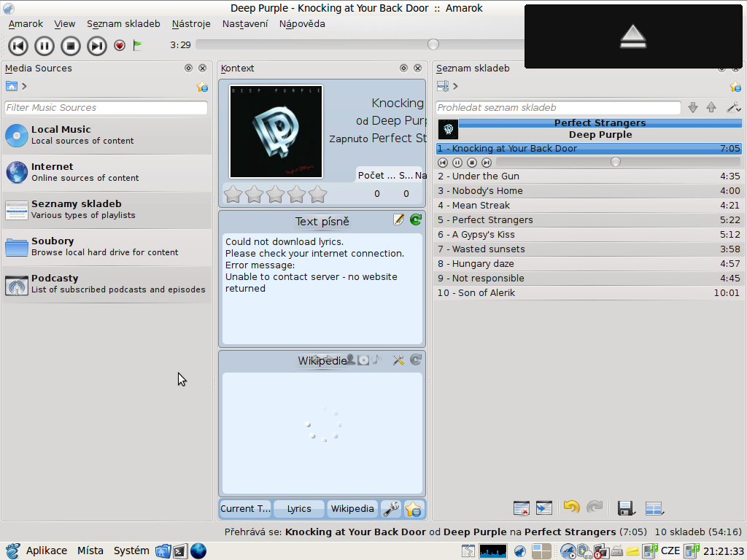Viewport: 747px width, 560px height.
Task: Select Perfect Strangers album header
Action: 589,129
